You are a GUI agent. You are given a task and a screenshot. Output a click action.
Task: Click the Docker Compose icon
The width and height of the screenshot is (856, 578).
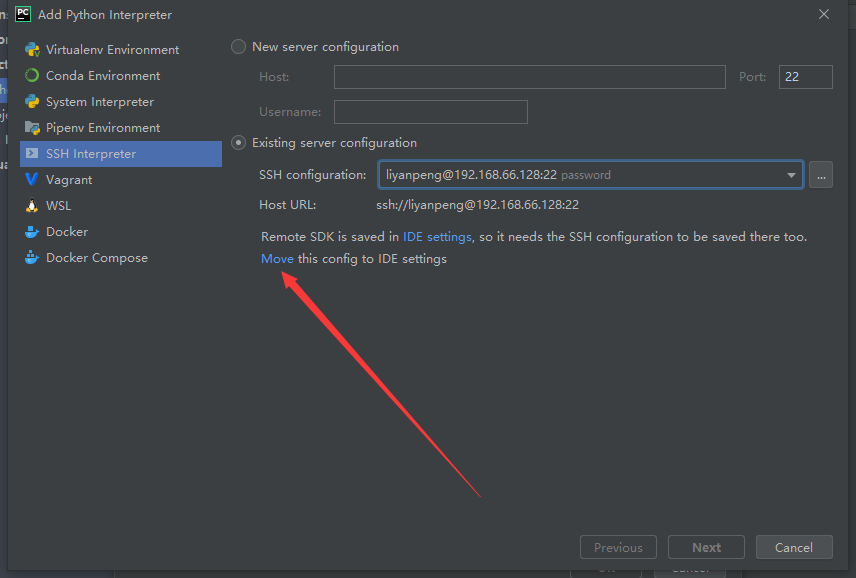(x=32, y=257)
